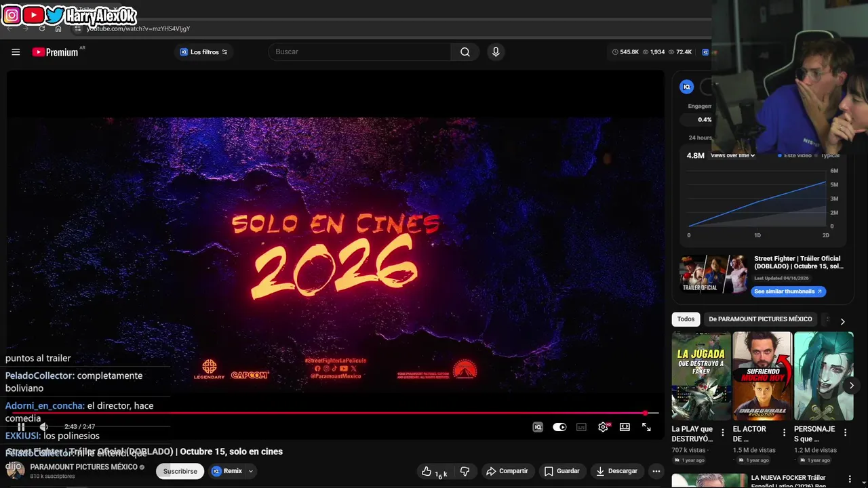Pause the video playback
The image size is (868, 488).
point(21,427)
